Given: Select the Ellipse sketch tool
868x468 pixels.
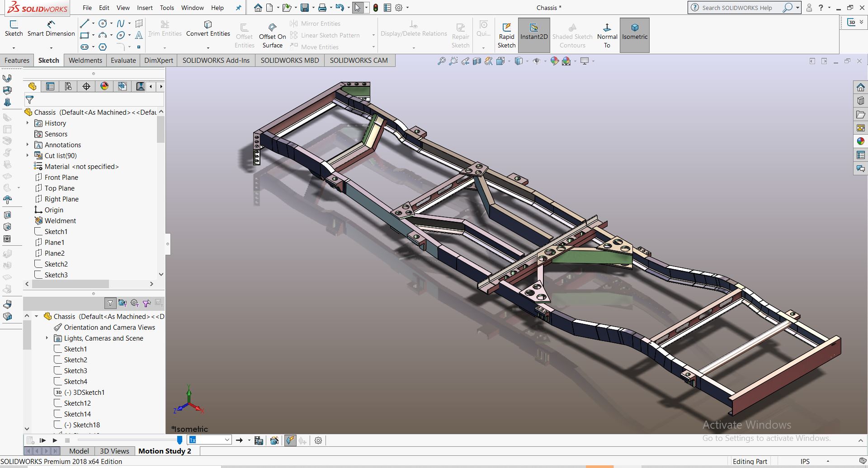Looking at the screenshot, I should (x=121, y=35).
